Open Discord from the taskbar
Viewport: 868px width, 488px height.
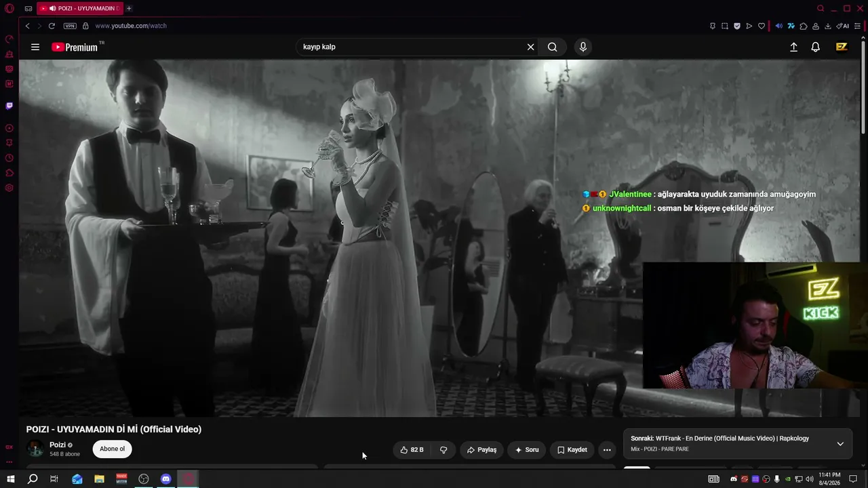tap(166, 479)
